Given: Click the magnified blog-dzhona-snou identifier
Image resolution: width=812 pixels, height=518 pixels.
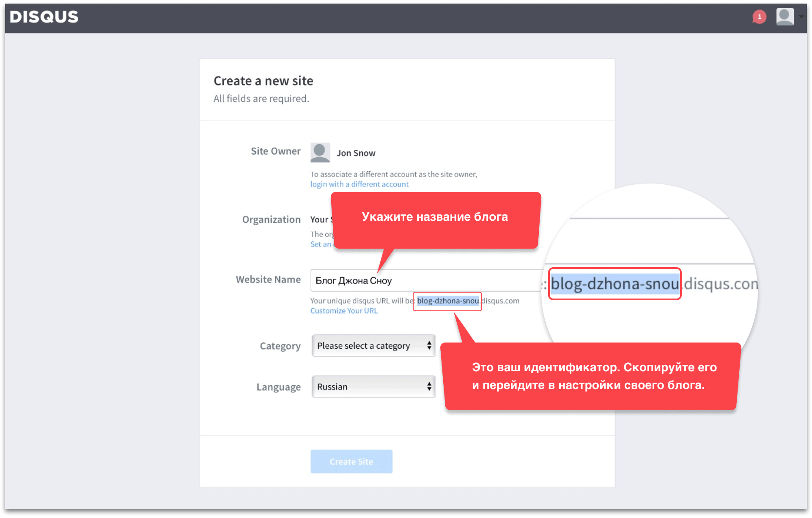Looking at the screenshot, I should 614,284.
